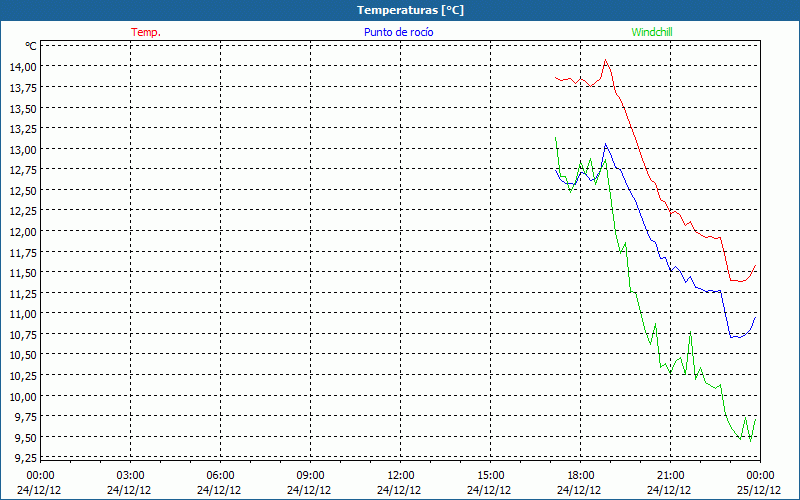The width and height of the screenshot is (800, 500).
Task: Select the green Windchill legend label
Action: point(652,32)
